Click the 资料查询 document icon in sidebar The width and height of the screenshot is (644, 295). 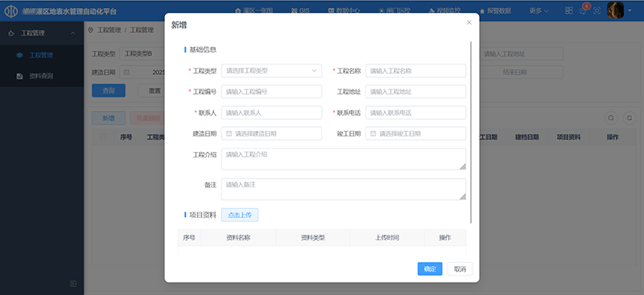[x=19, y=76]
